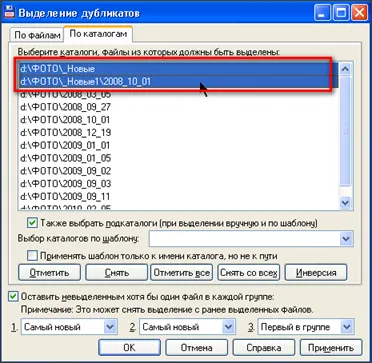Select the По каталогам tab
The width and height of the screenshot is (372, 363).
point(98,34)
